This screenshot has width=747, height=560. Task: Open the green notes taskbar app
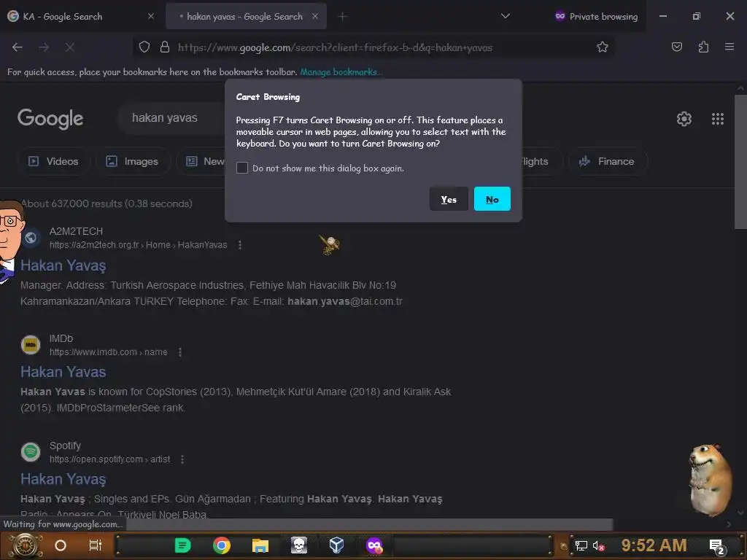[182, 545]
